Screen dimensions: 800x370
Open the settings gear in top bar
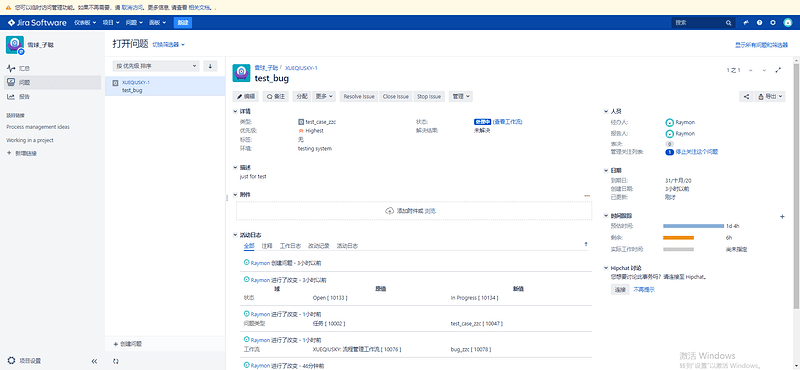773,22
